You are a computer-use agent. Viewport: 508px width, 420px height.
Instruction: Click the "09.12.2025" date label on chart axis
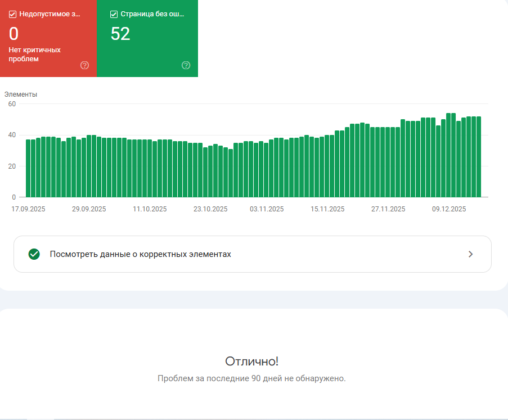click(449, 209)
